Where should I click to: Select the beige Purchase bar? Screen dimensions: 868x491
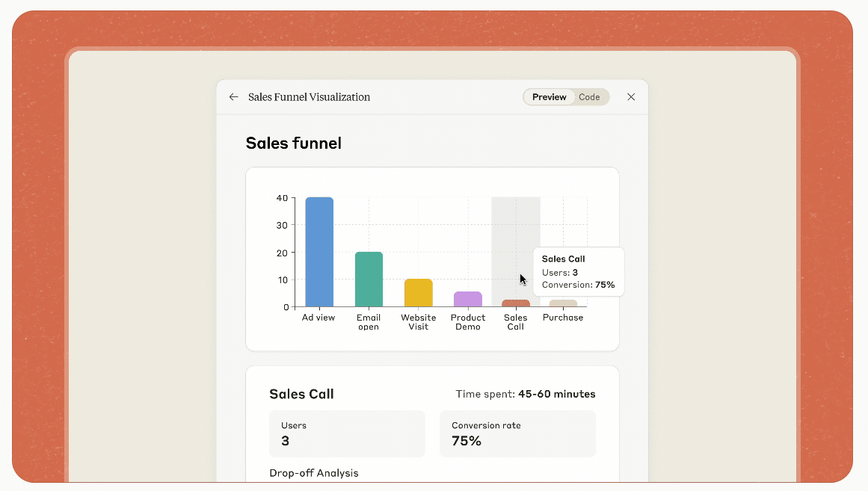(563, 303)
